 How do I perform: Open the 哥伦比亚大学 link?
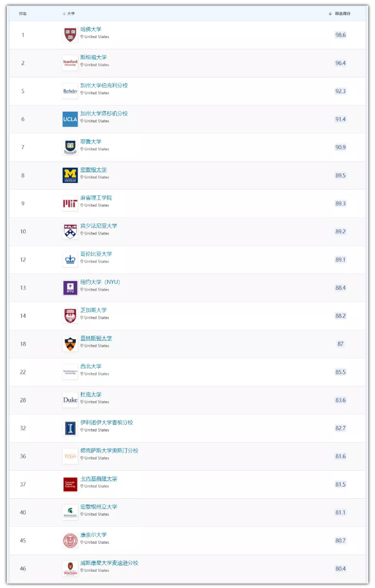96,254
